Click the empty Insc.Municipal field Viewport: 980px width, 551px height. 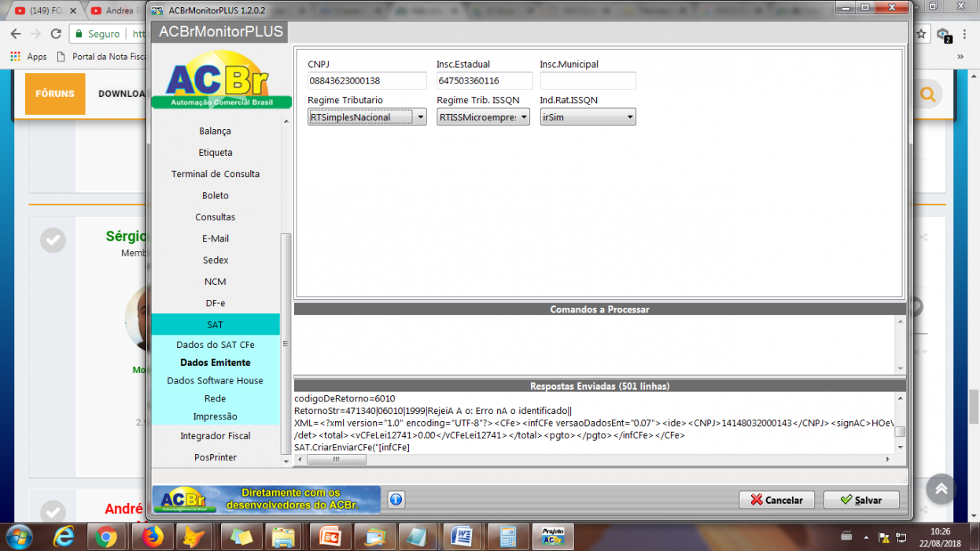(588, 81)
